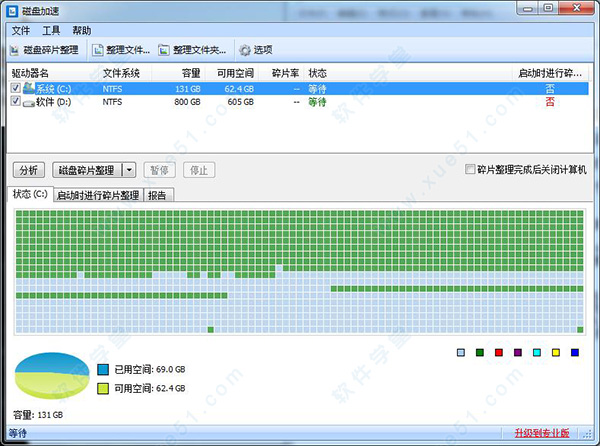Click the 磁盘碎片整理 toolbar icon

14,50
